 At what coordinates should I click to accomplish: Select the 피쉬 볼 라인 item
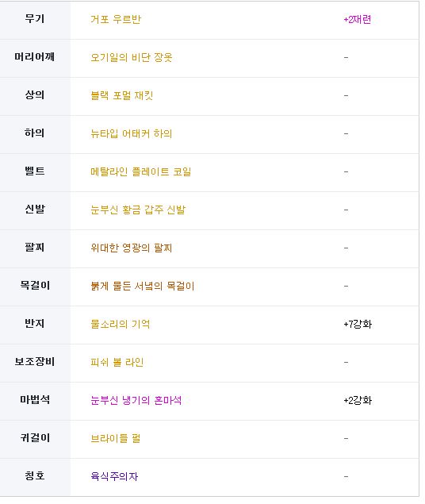pos(117,363)
